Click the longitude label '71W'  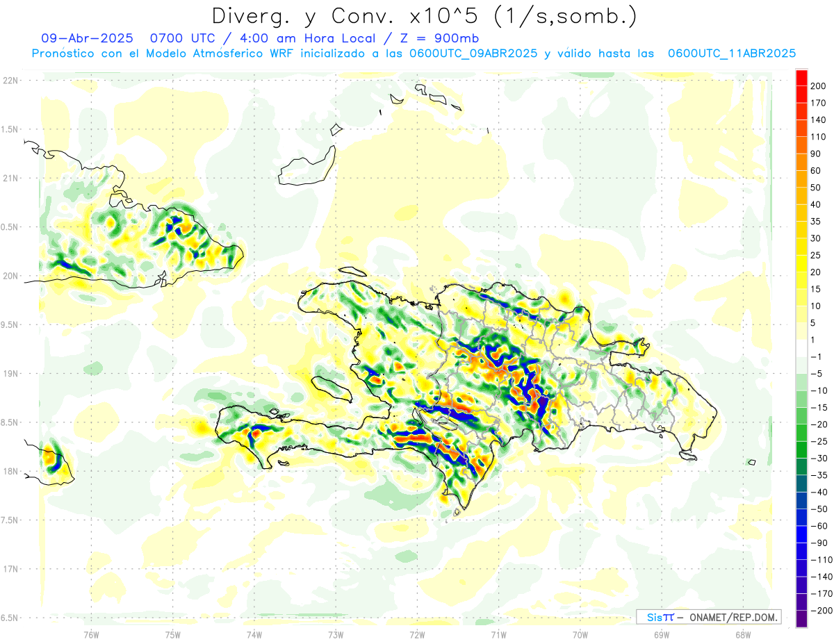pos(498,634)
